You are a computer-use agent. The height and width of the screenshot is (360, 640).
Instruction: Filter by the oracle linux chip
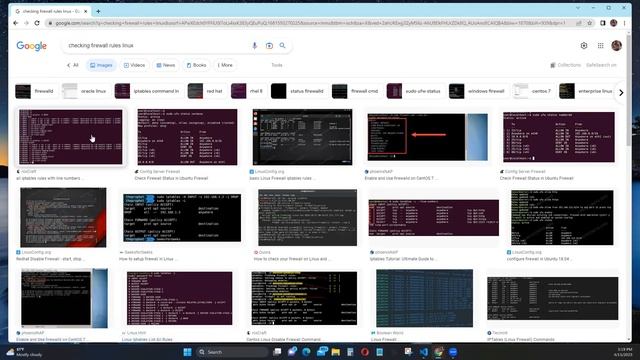(x=84, y=91)
